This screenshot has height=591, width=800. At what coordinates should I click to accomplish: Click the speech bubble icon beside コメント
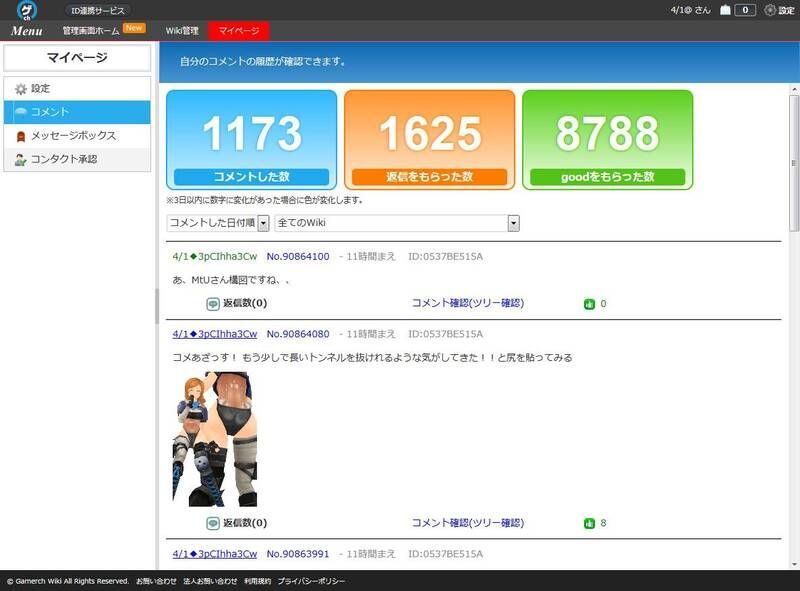pyautogui.click(x=20, y=112)
